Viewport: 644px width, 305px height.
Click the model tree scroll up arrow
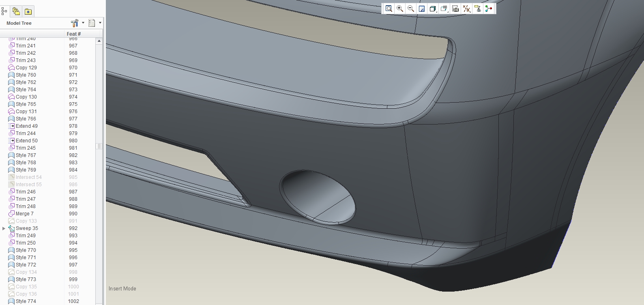click(99, 41)
